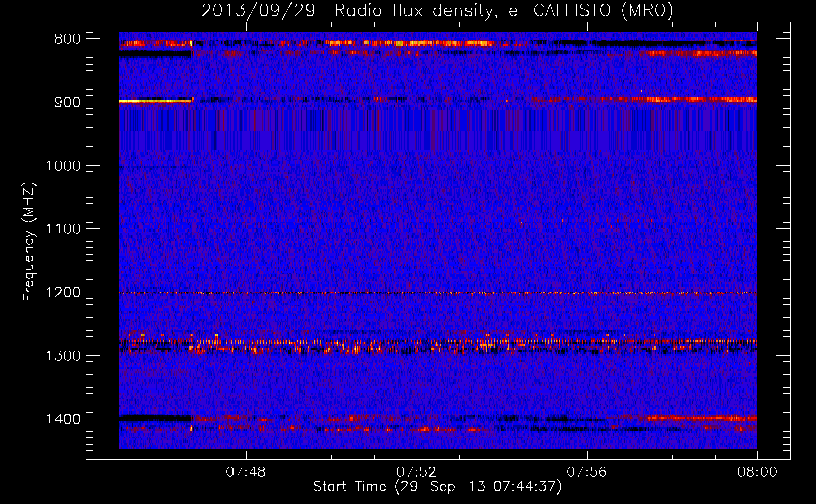
Task: Click the 1100 frequency tick label
Action: click(x=63, y=229)
